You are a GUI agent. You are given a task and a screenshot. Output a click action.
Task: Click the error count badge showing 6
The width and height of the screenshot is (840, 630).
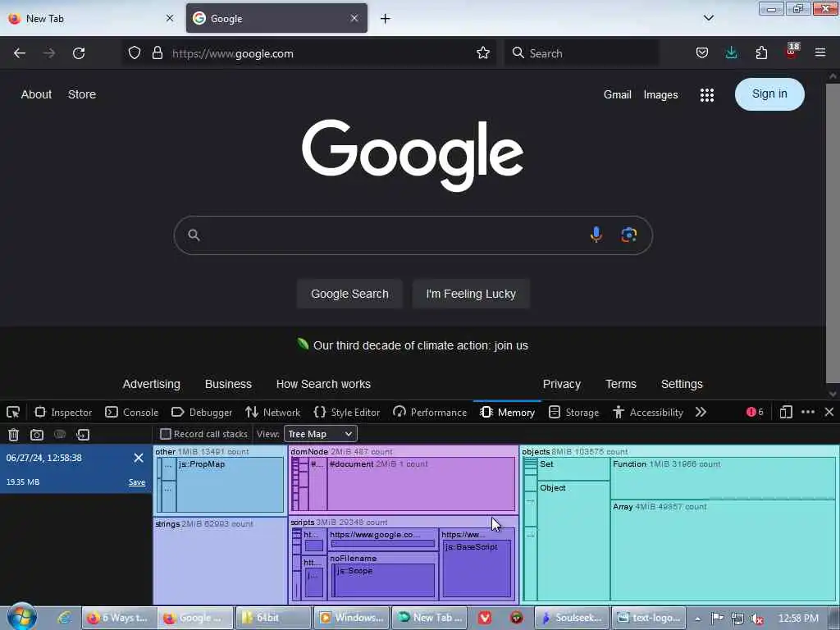[x=755, y=412]
